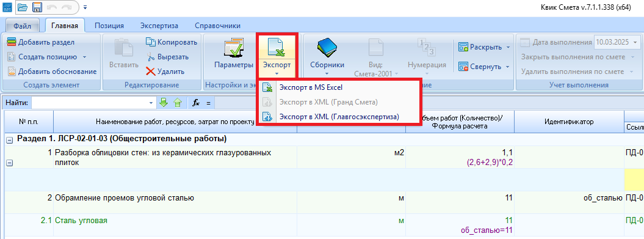Click the open folder icon in quick access
This screenshot has height=239, width=644.
(22, 7)
